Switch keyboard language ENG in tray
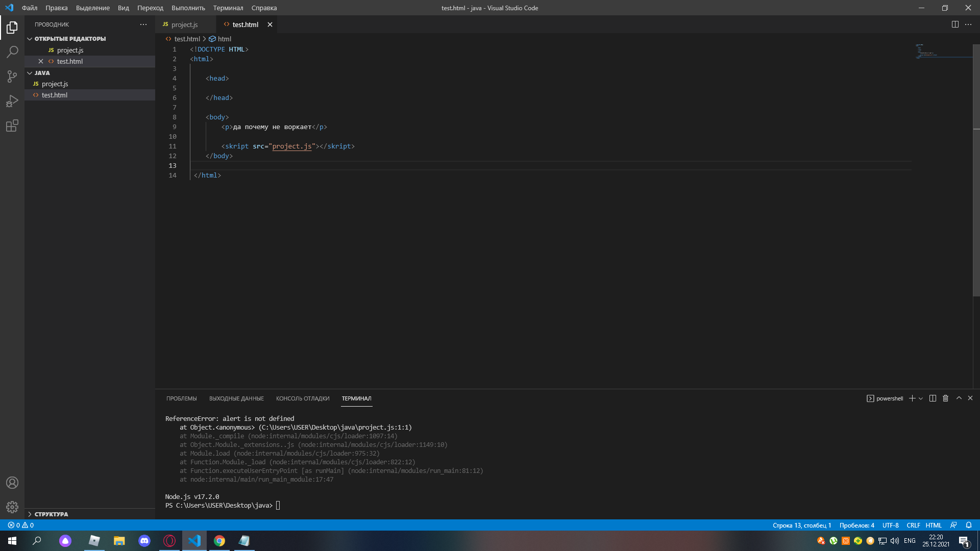The height and width of the screenshot is (551, 980). coord(910,541)
